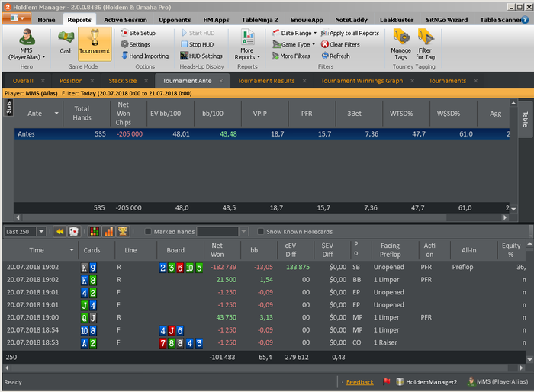Select the 19:00 Q J hand row

264,317
